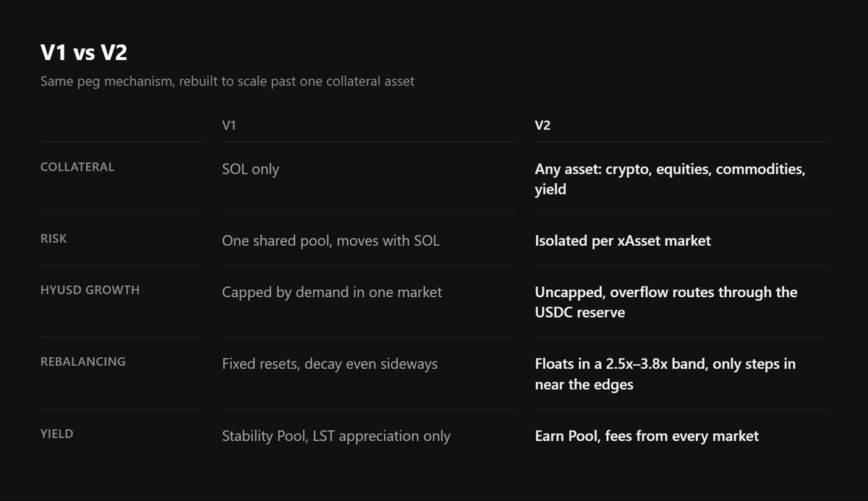Screen dimensions: 868x501
Task: Click 'One shared pool, moves with SOL'
Action: [331, 240]
